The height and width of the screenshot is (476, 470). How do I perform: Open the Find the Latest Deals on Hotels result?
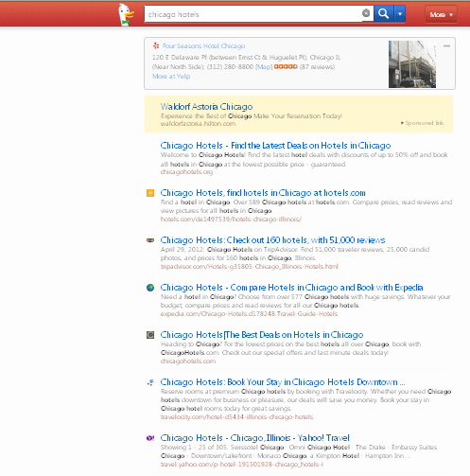pyautogui.click(x=275, y=146)
